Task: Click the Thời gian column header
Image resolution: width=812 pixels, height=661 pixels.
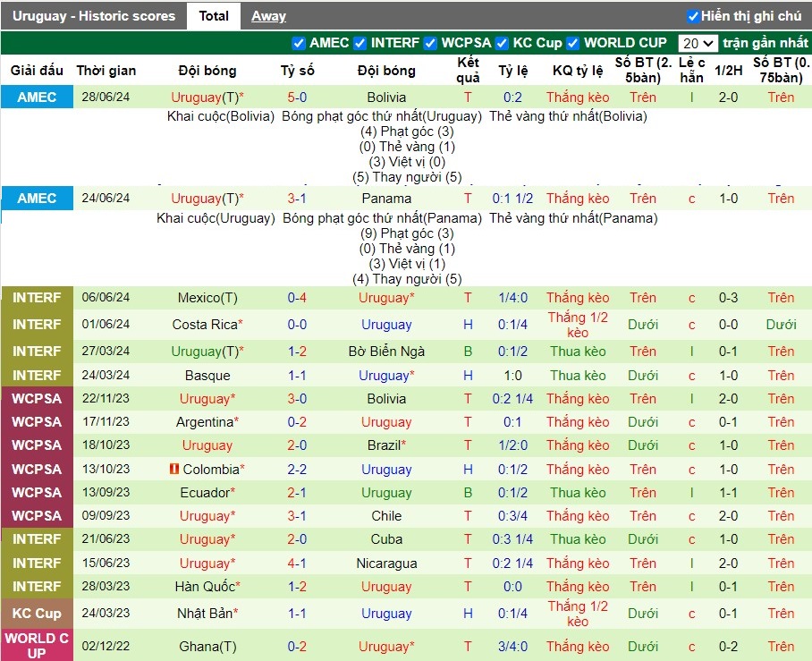Action: click(x=106, y=71)
